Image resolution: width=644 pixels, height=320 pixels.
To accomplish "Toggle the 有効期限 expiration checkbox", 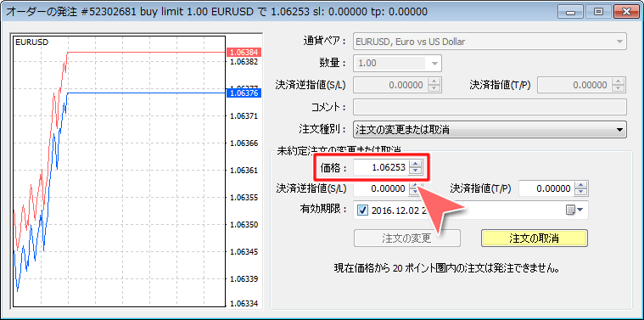I will tap(362, 211).
